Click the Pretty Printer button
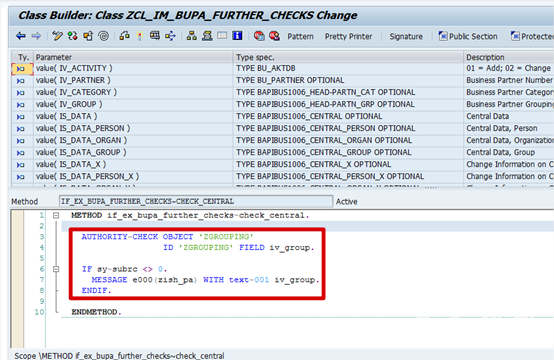The image size is (554, 360). click(x=348, y=36)
